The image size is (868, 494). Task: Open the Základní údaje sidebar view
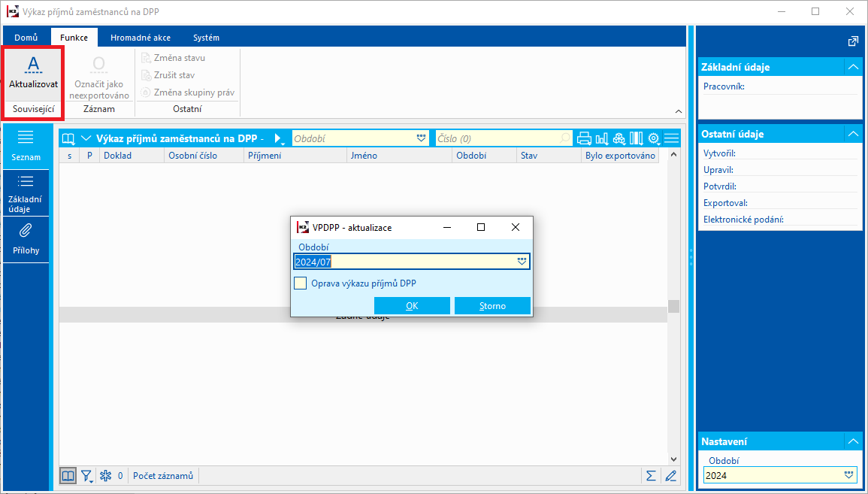click(26, 192)
